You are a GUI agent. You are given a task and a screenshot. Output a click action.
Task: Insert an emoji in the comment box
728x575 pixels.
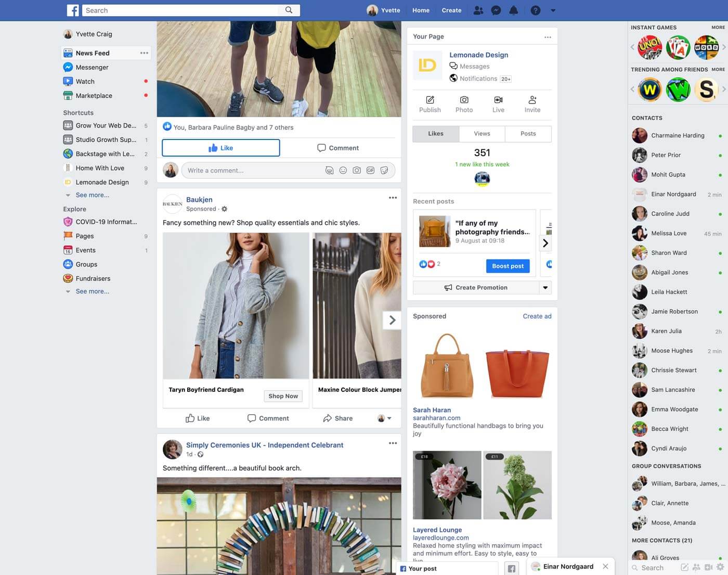[x=343, y=170]
